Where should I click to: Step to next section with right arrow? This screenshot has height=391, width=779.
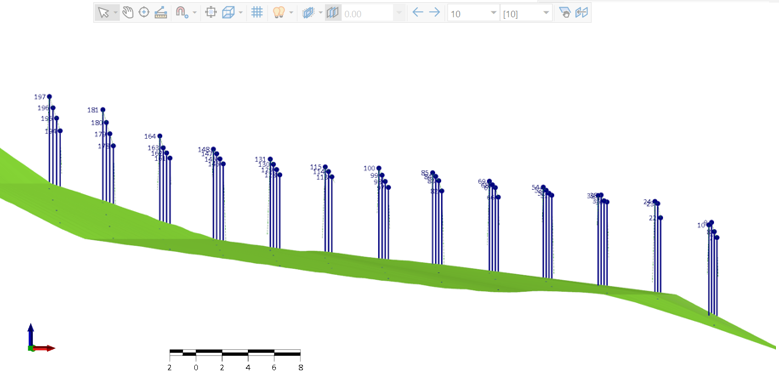435,12
